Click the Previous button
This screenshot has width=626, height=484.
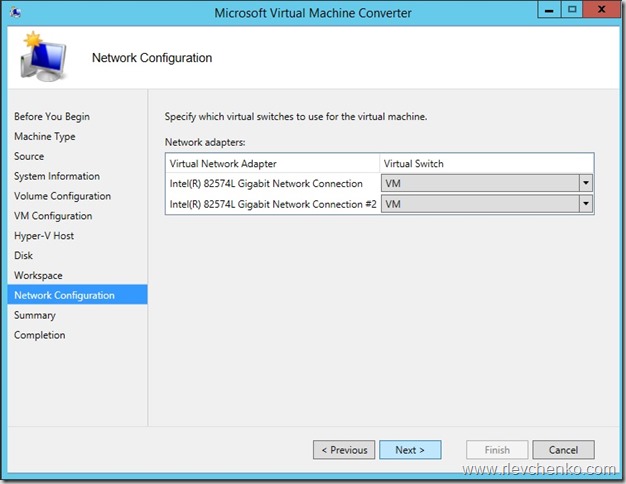coord(344,450)
